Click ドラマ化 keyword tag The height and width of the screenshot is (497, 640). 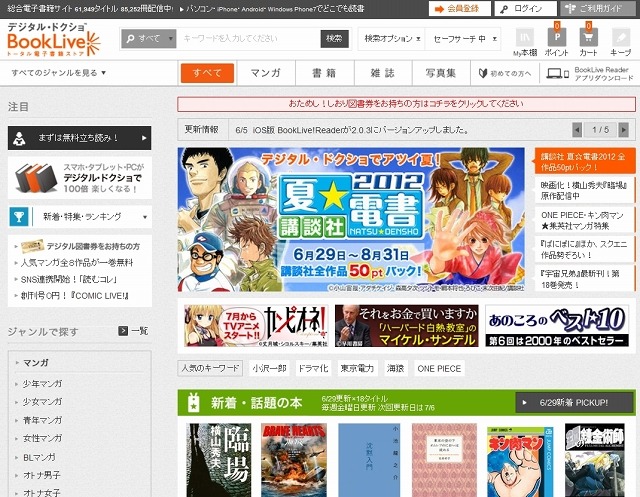pos(313,368)
